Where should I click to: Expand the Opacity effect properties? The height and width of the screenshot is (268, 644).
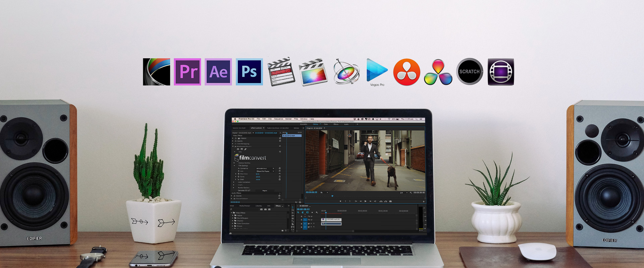point(233,141)
